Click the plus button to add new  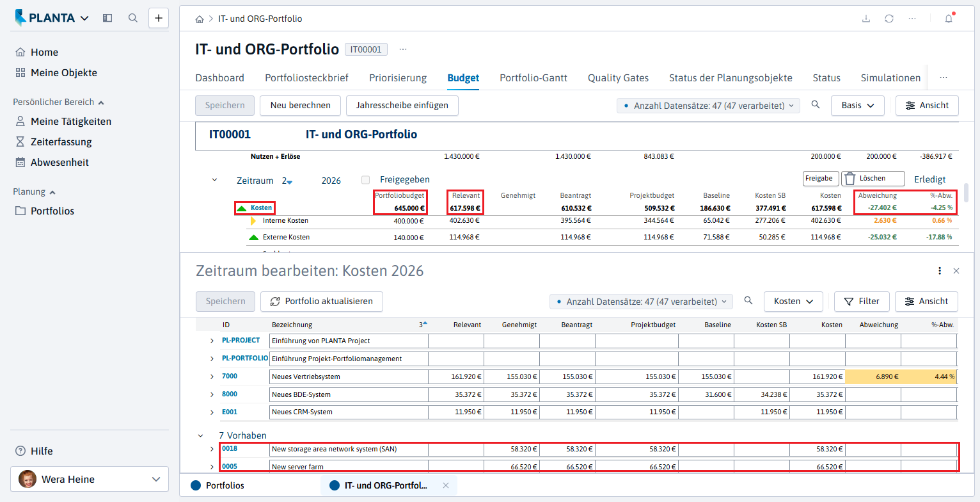pyautogui.click(x=159, y=18)
